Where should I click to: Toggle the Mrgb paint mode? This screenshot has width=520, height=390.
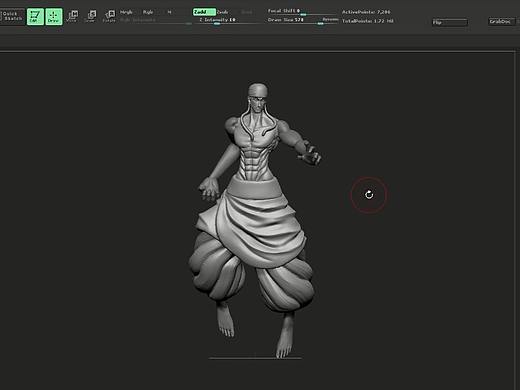(x=126, y=12)
